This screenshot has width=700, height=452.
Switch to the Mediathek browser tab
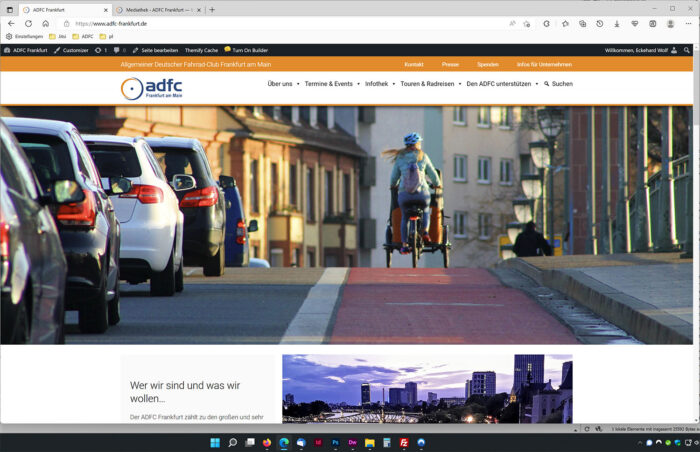(x=155, y=9)
